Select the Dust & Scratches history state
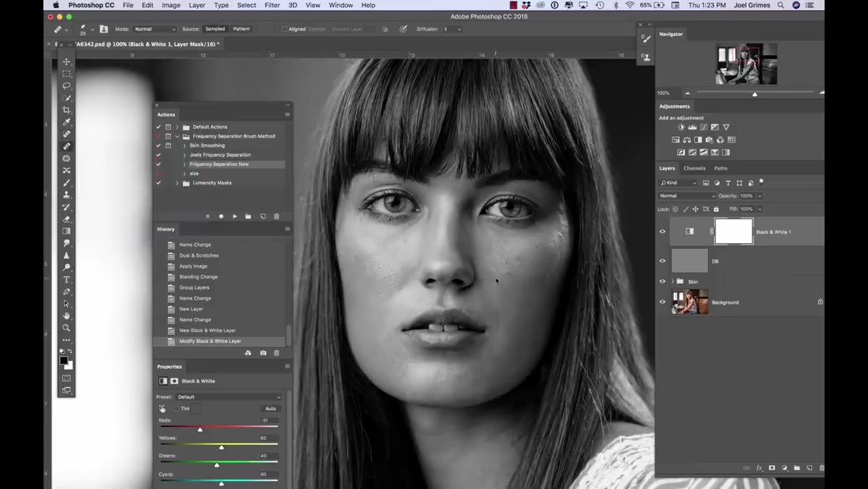The image size is (868, 489). pos(199,255)
